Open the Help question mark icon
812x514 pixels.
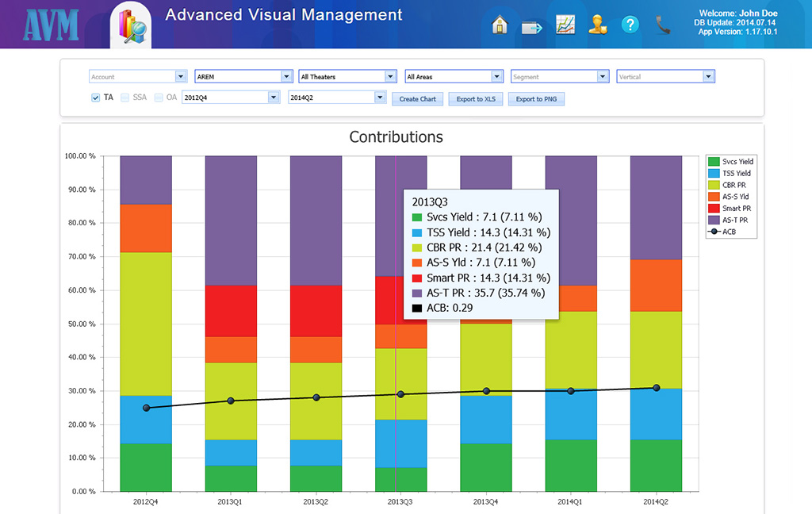coord(630,25)
